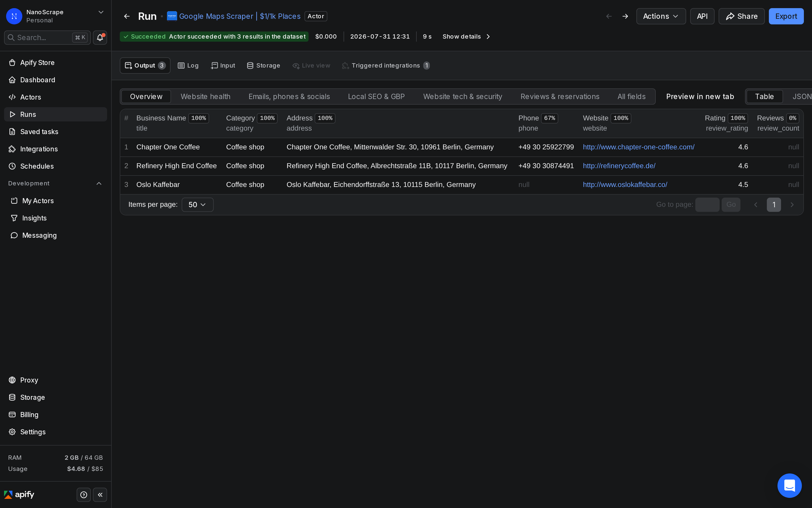Switch to Table format

click(764, 97)
